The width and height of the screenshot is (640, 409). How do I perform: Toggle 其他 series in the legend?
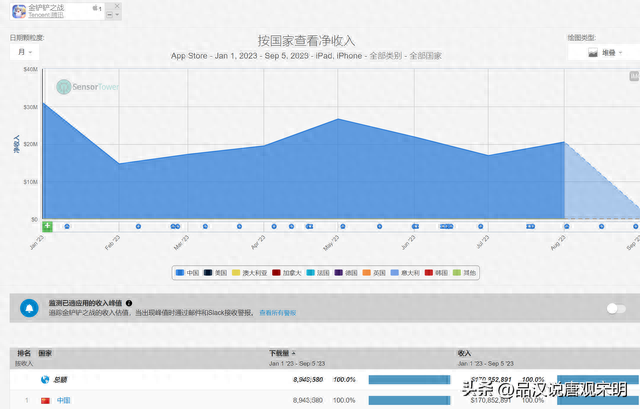click(464, 273)
